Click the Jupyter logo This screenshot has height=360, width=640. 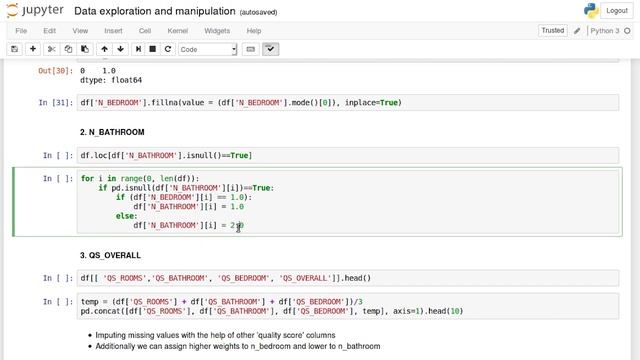click(x=35, y=10)
